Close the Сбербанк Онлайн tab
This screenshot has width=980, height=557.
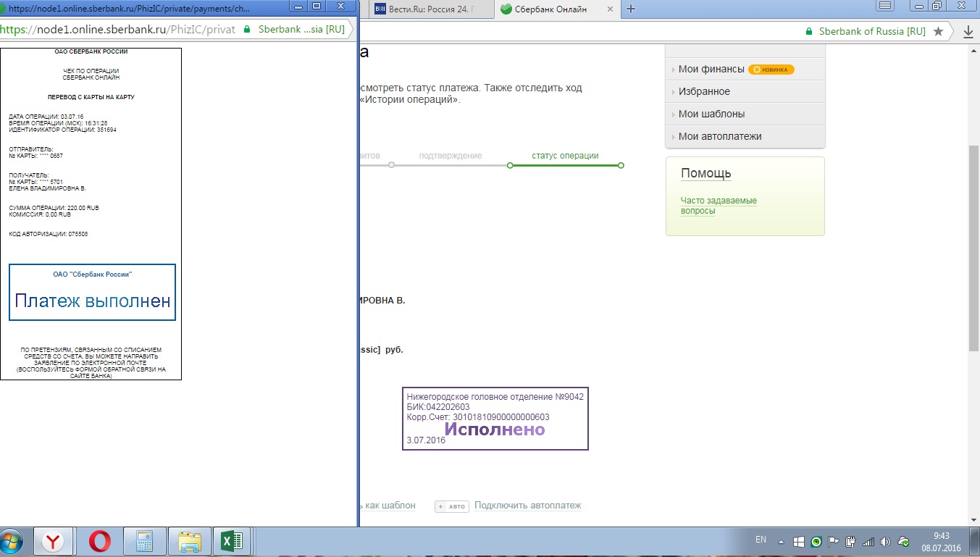point(610,9)
